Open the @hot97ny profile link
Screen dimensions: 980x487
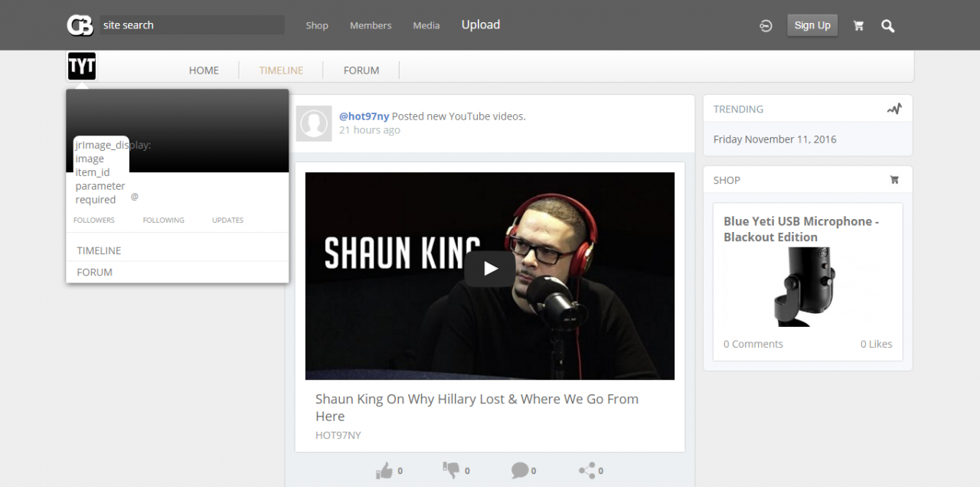click(364, 116)
